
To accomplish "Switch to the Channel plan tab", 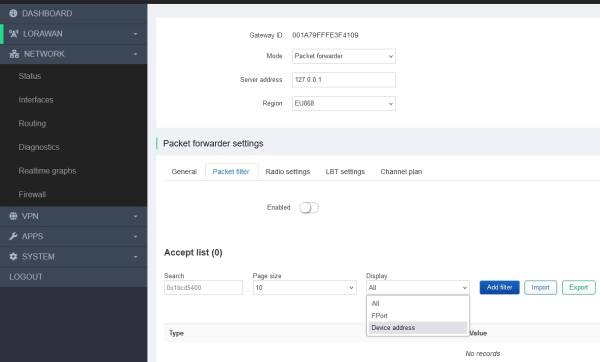I will [401, 172].
